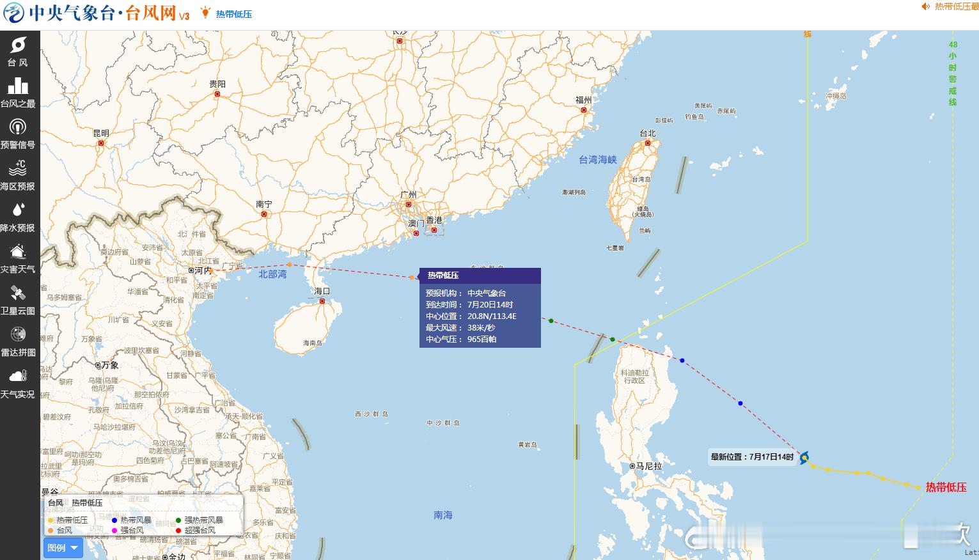Click popup row 预报机构 中央气象台
The width and height of the screenshot is (979, 560).
pos(466,293)
